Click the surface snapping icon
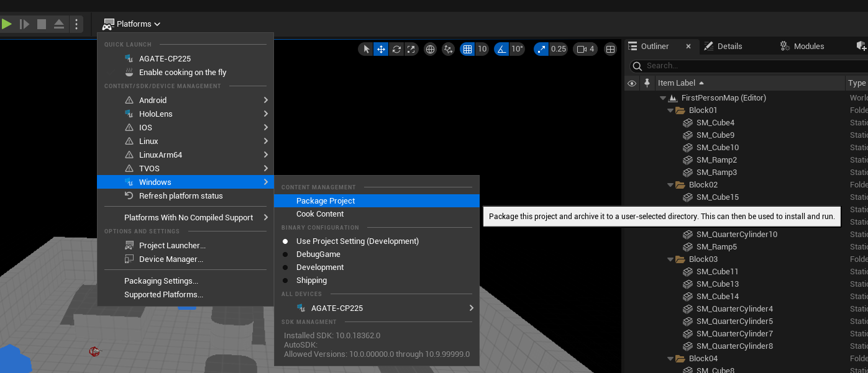The width and height of the screenshot is (868, 373). (x=448, y=49)
